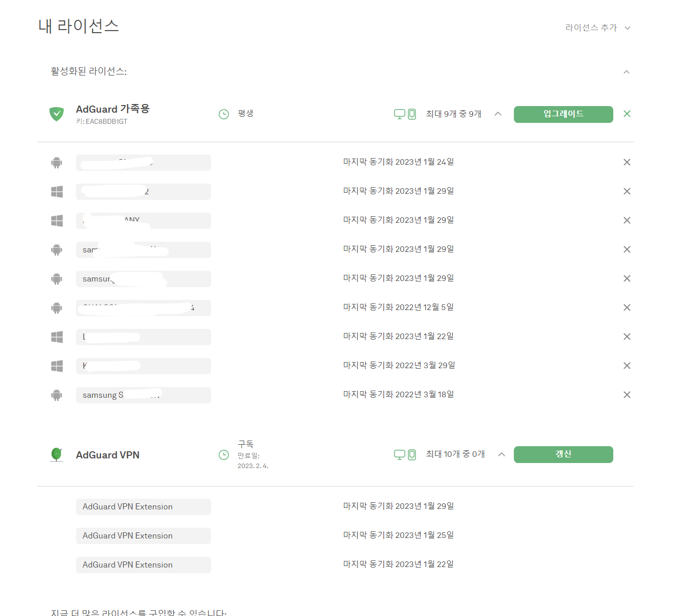The height and width of the screenshot is (616, 677).
Task: Collapse the AdGuard 가족용 device list
Action: [498, 114]
